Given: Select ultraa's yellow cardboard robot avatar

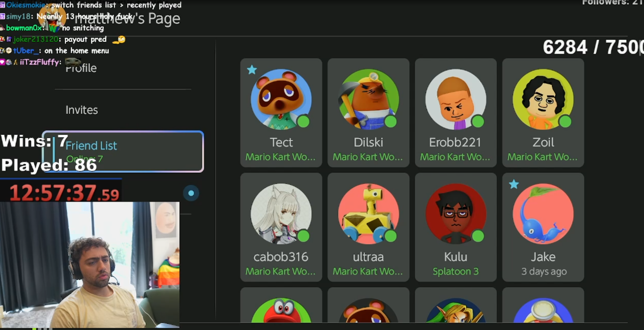Looking at the screenshot, I should 368,214.
